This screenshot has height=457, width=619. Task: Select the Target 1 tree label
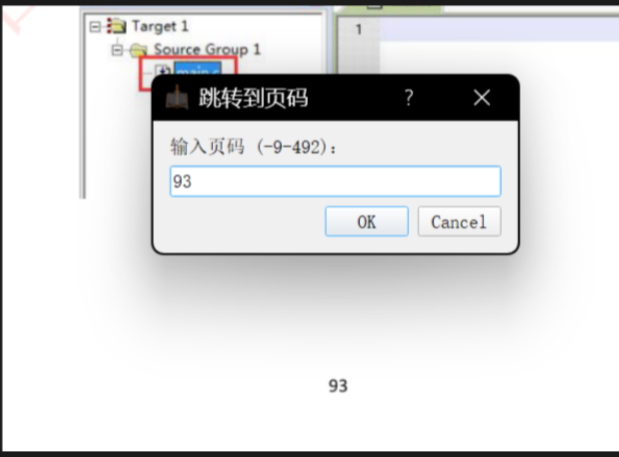click(x=160, y=26)
